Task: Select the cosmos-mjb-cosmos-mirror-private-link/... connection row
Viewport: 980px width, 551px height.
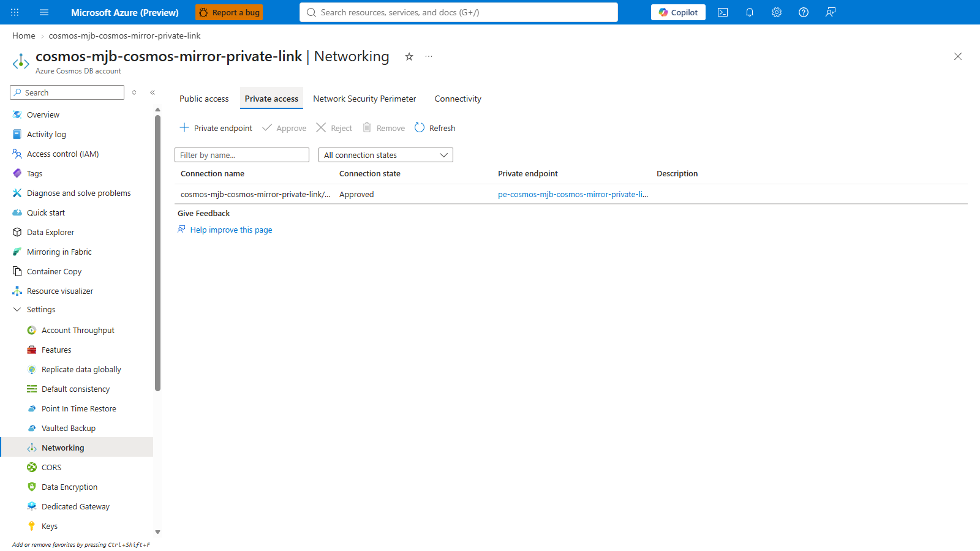Action: (x=571, y=194)
